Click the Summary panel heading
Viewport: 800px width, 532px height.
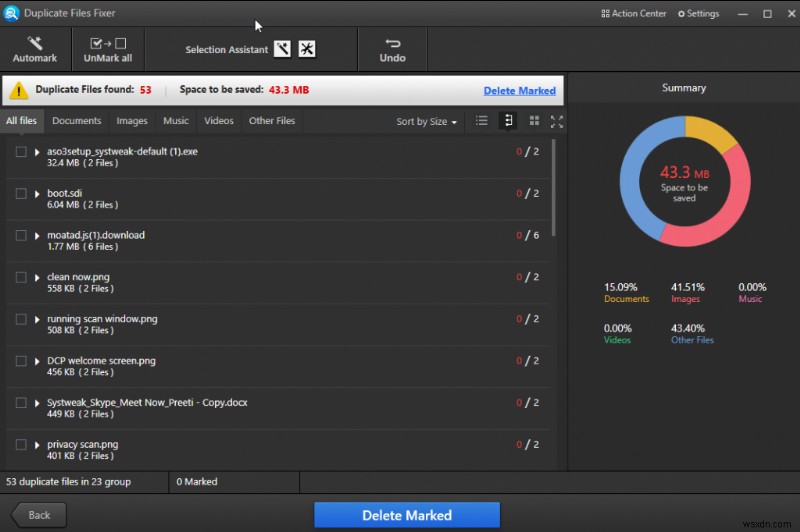point(684,88)
